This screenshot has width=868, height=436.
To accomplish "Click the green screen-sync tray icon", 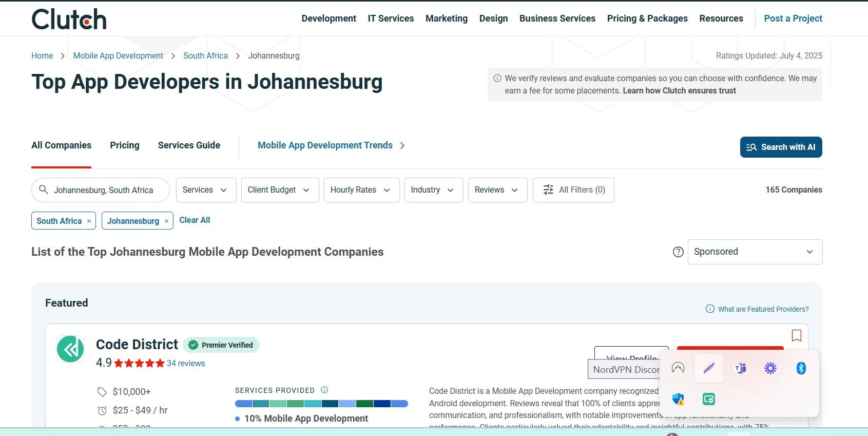I will (709, 399).
